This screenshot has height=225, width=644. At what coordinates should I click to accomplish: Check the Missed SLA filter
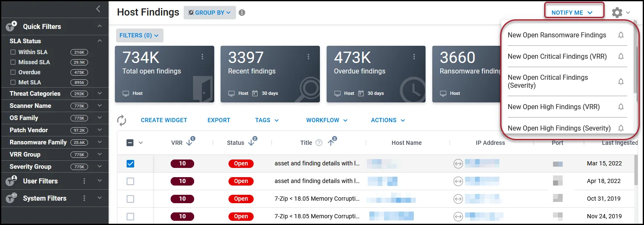(13, 62)
